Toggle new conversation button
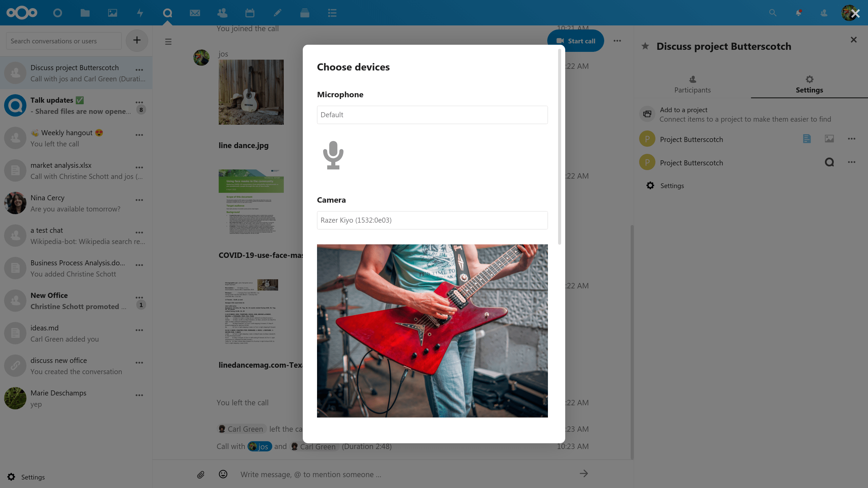 click(x=137, y=41)
